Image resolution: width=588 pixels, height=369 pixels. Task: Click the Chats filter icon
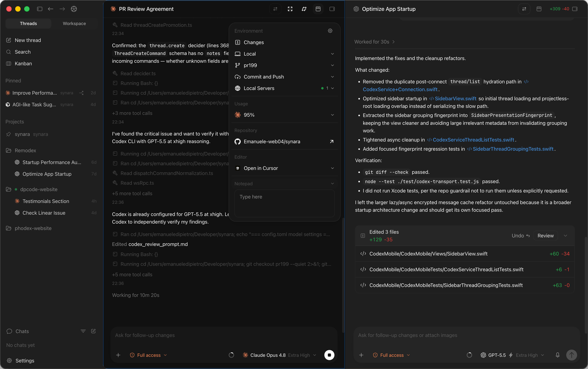point(83,331)
